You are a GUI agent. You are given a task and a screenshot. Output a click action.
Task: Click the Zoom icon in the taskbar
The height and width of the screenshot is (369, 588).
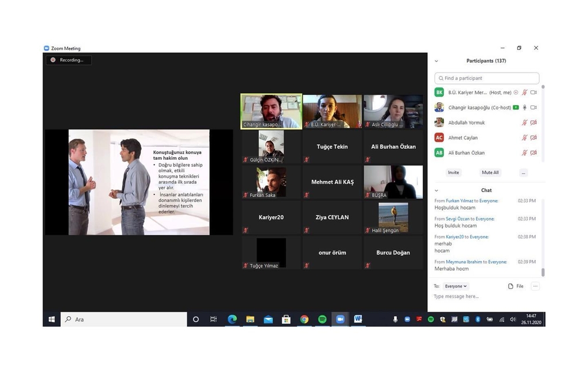pos(340,320)
